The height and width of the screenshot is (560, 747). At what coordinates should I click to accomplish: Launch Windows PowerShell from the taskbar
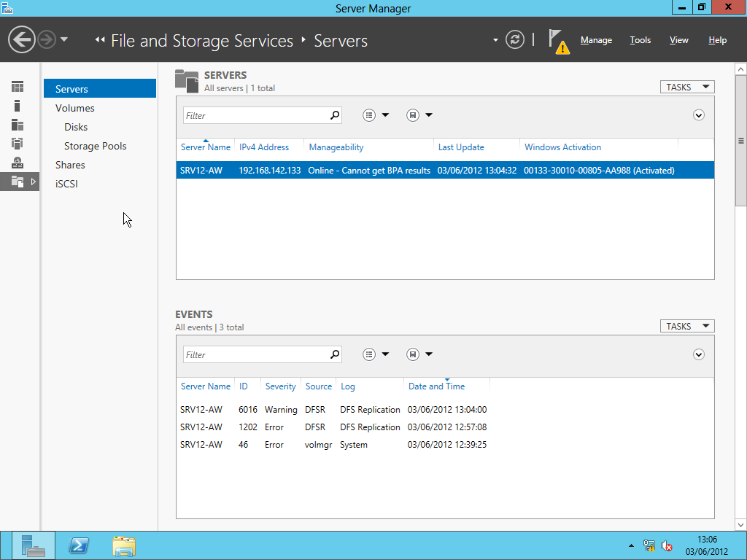(79, 545)
